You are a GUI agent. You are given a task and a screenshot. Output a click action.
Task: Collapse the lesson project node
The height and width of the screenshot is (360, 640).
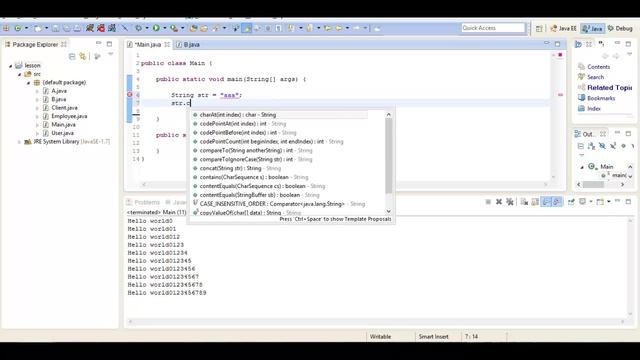tap(11, 65)
